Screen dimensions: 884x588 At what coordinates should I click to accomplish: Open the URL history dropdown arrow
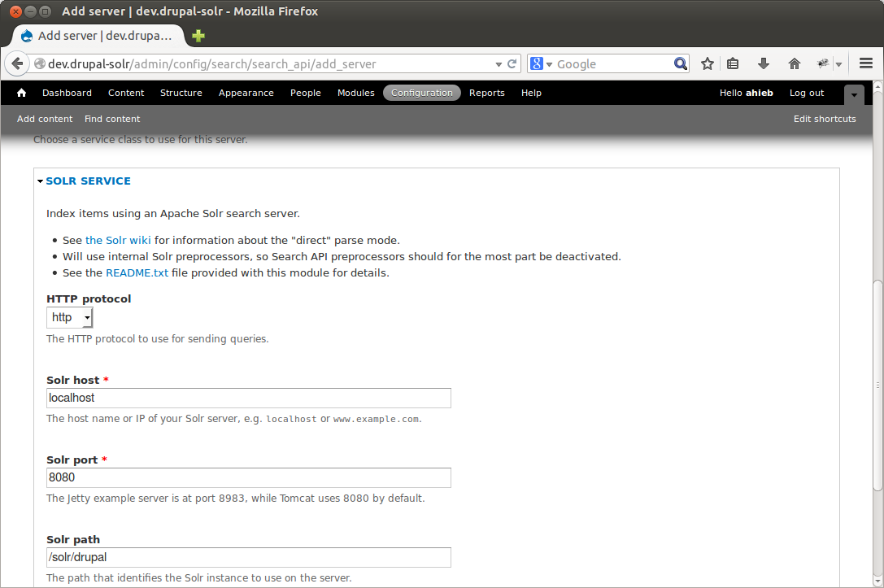click(499, 64)
